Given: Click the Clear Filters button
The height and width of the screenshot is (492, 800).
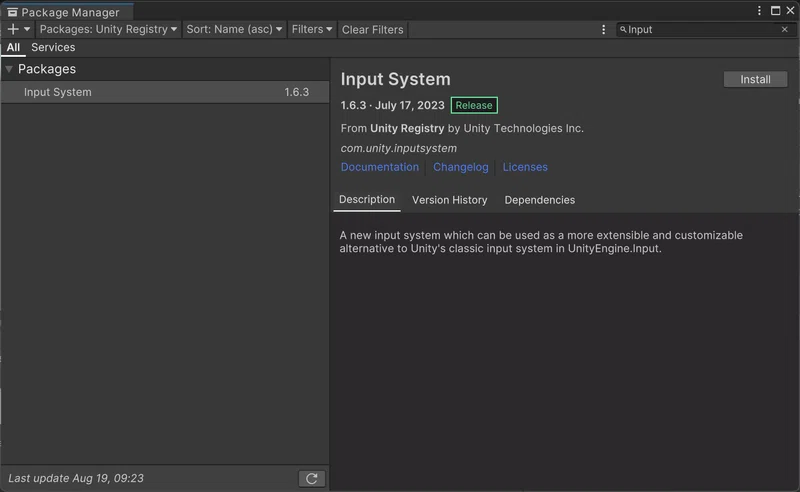Looking at the screenshot, I should 372,30.
